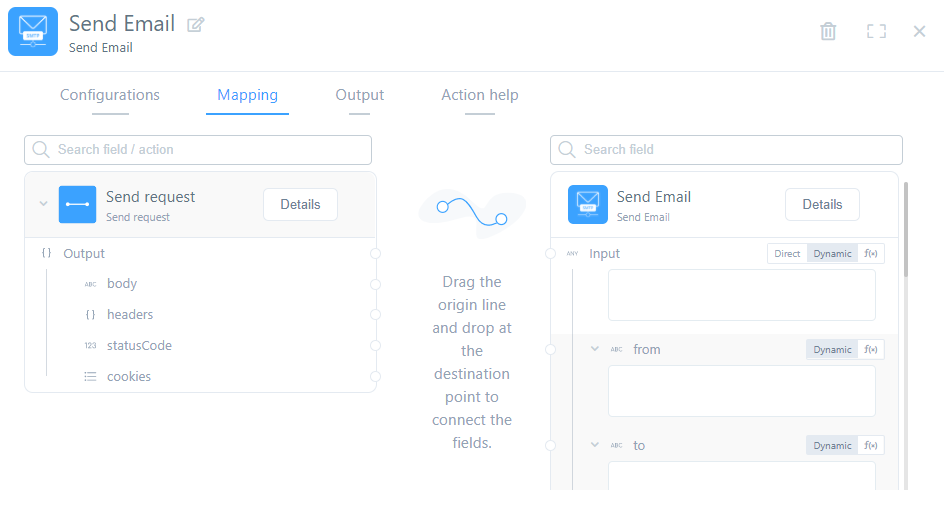
Task: Click the blue Send request action icon
Action: (x=77, y=204)
